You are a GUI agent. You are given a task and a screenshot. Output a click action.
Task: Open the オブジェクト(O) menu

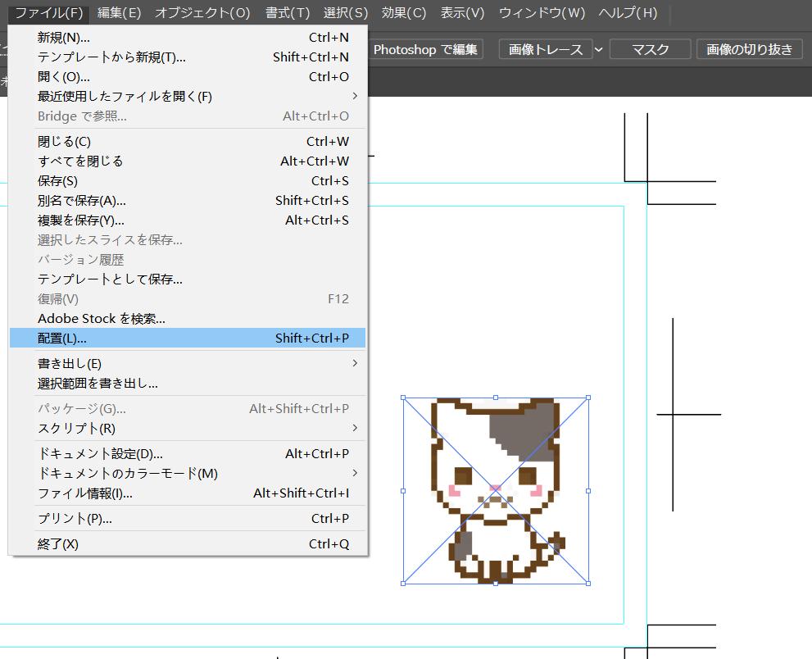coord(202,13)
